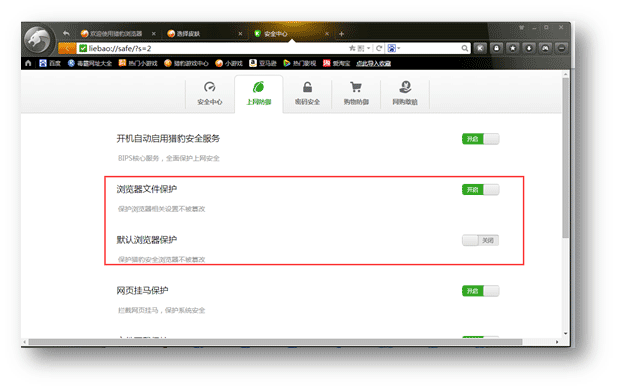The image size is (617, 390).
Task: Open the 网购敢赔 section tab
Action: 405,94
